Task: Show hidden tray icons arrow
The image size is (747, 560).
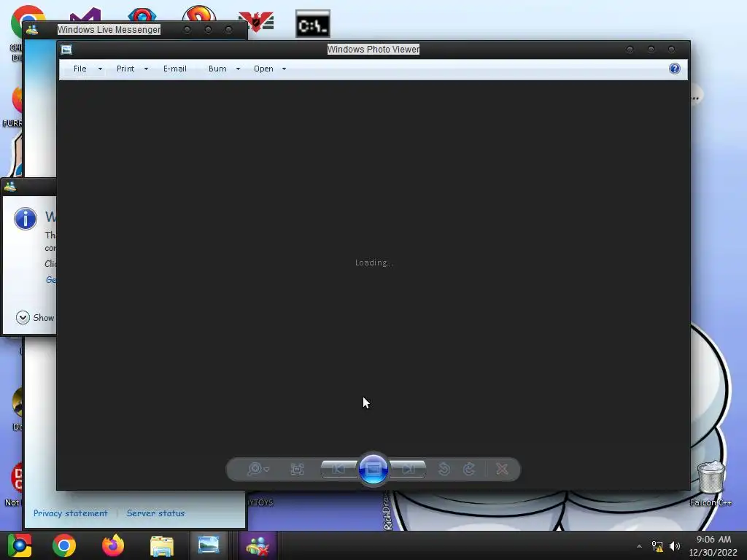Action: point(639,546)
